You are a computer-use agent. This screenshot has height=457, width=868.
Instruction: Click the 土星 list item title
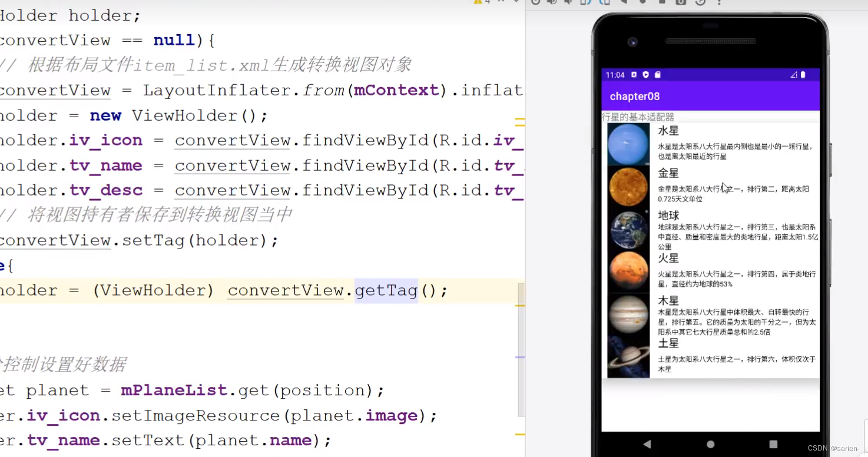click(668, 343)
